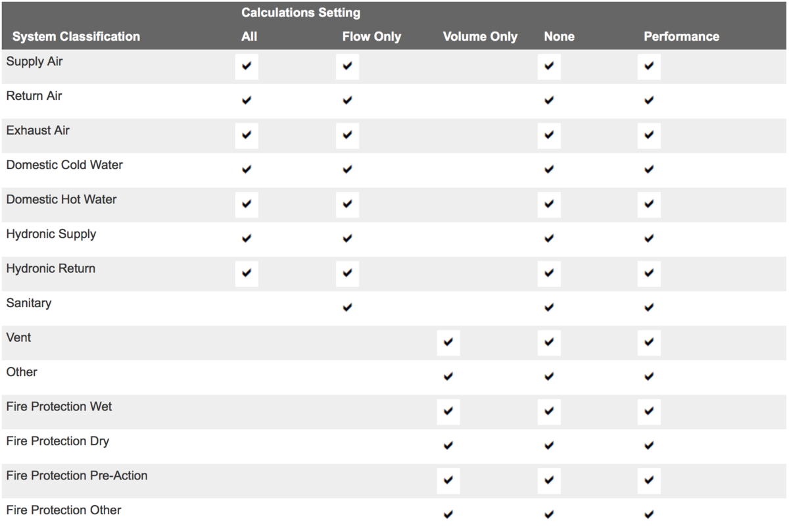Click Exhaust Air checkmark under Performance
Image resolution: width=789 pixels, height=532 pixels.
tap(649, 135)
